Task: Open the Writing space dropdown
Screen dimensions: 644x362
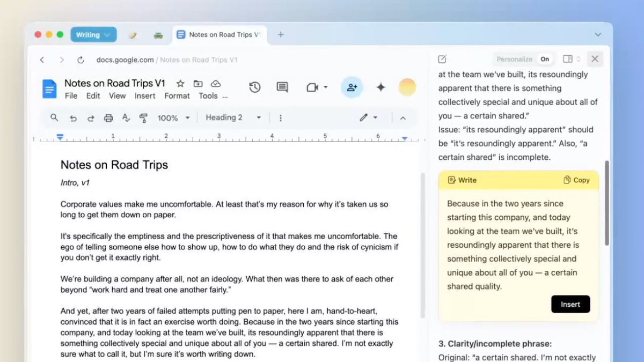Action: (x=93, y=35)
